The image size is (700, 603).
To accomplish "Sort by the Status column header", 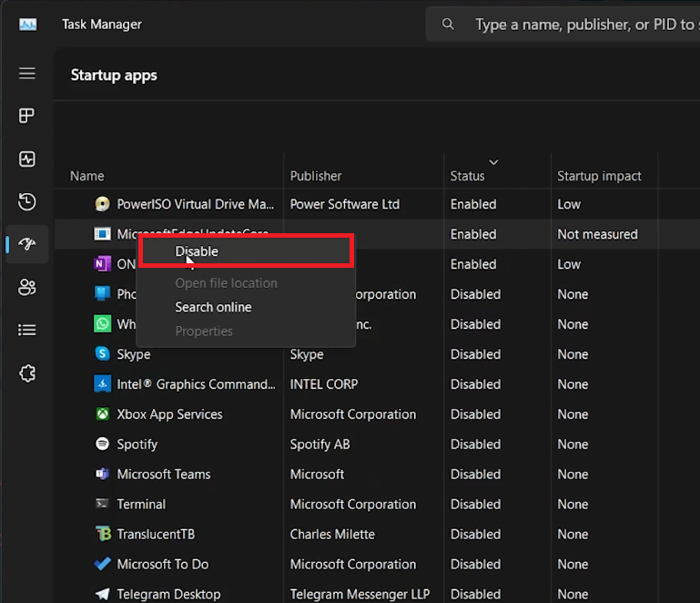I will [467, 176].
